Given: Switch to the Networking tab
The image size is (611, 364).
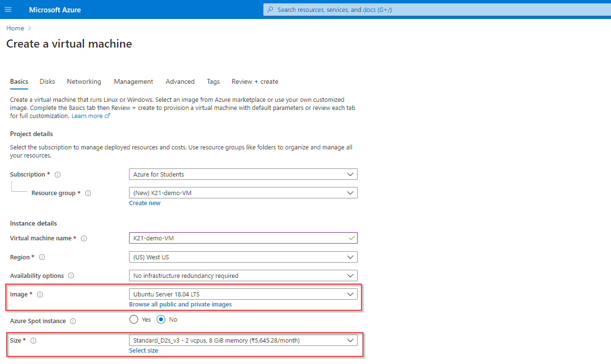Looking at the screenshot, I should pyautogui.click(x=84, y=81).
